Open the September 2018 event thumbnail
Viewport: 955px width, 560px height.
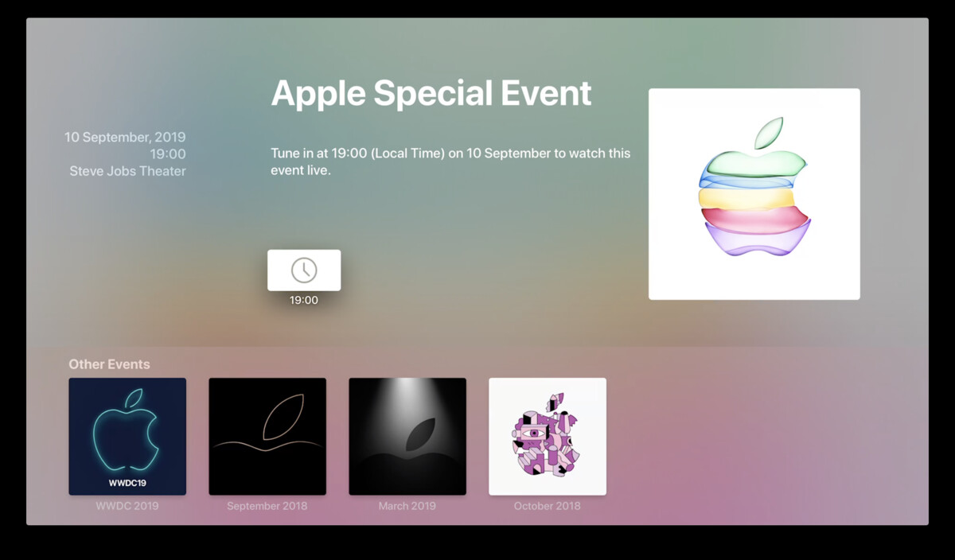coord(267,437)
